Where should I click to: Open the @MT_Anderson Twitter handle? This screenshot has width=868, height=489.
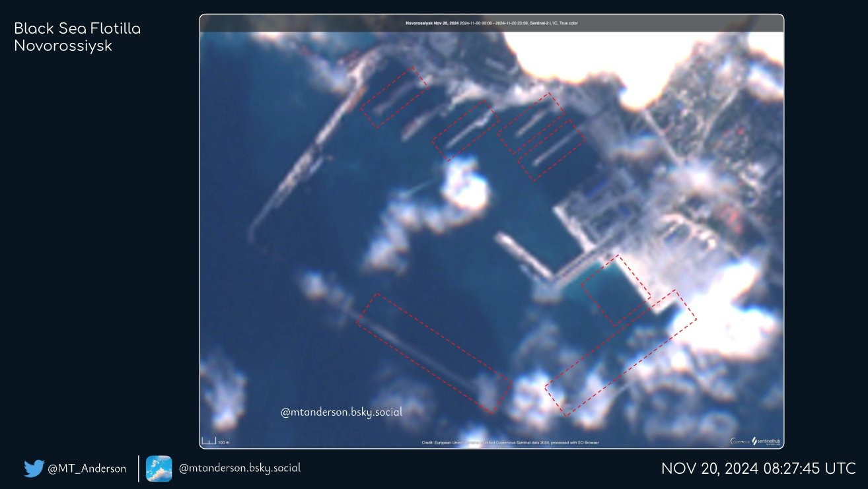tap(87, 469)
